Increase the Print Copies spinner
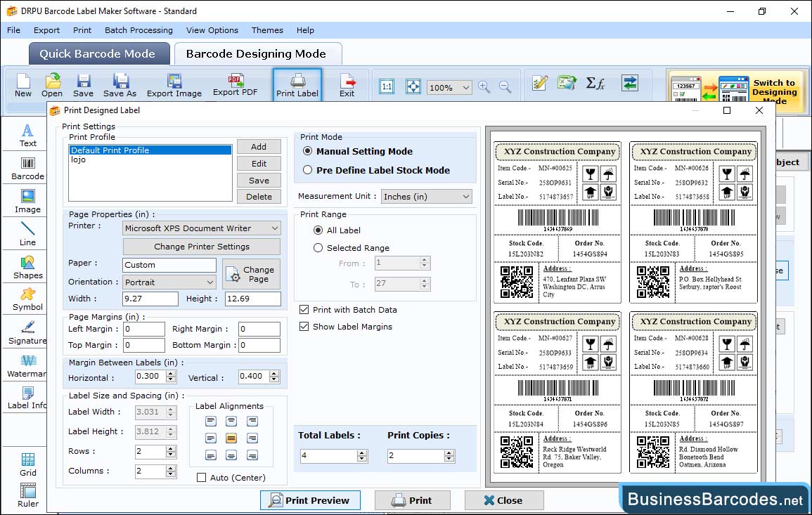 [x=449, y=453]
